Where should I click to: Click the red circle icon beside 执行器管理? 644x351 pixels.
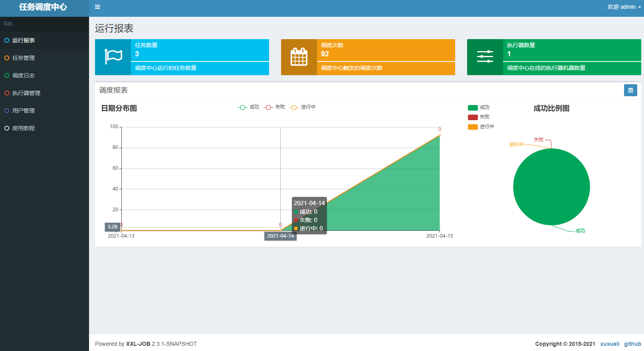coord(7,93)
